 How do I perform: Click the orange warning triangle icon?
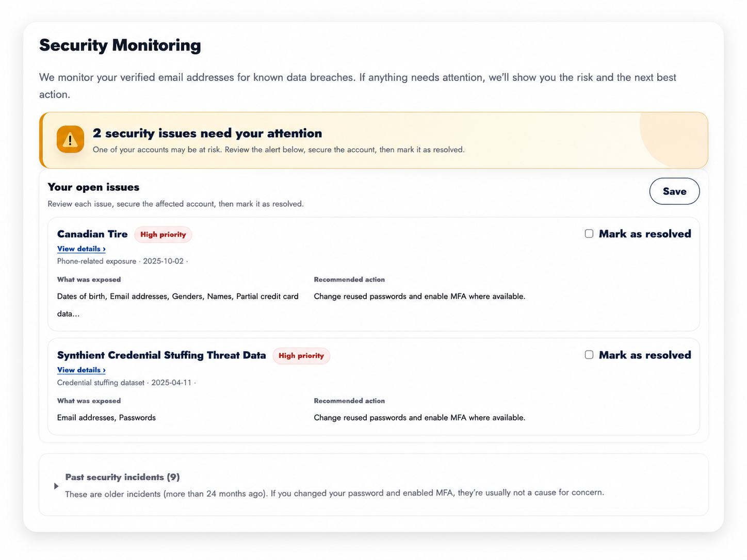70,139
